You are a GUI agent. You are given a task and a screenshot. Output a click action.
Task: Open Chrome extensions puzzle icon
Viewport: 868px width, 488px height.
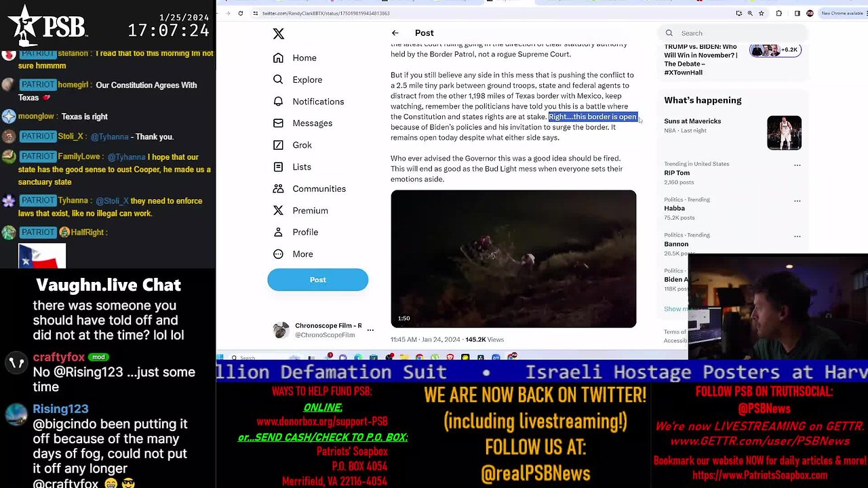point(778,13)
